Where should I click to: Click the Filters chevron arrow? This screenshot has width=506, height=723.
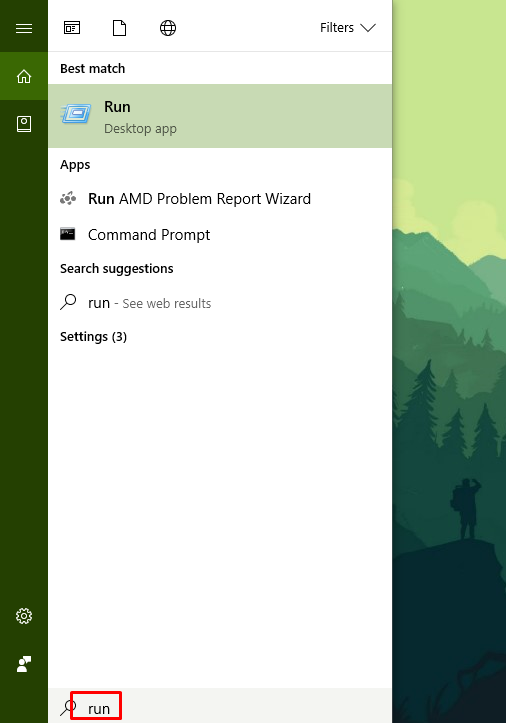(x=368, y=28)
